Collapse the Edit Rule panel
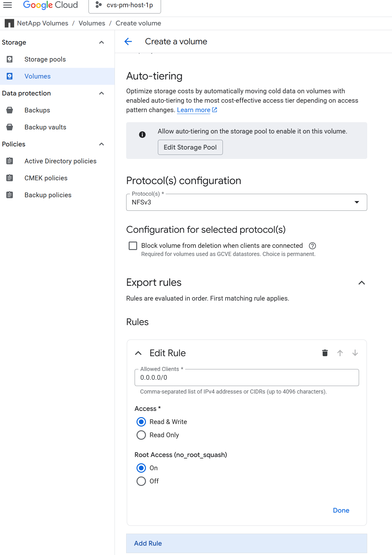 [138, 353]
